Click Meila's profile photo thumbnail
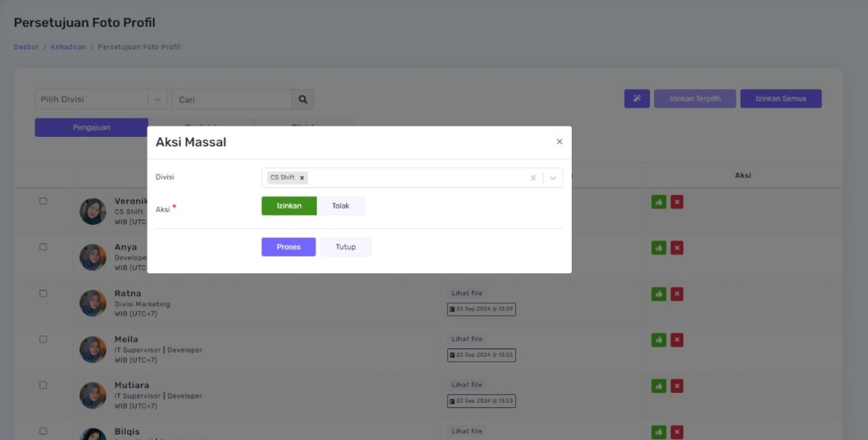 pos(93,349)
